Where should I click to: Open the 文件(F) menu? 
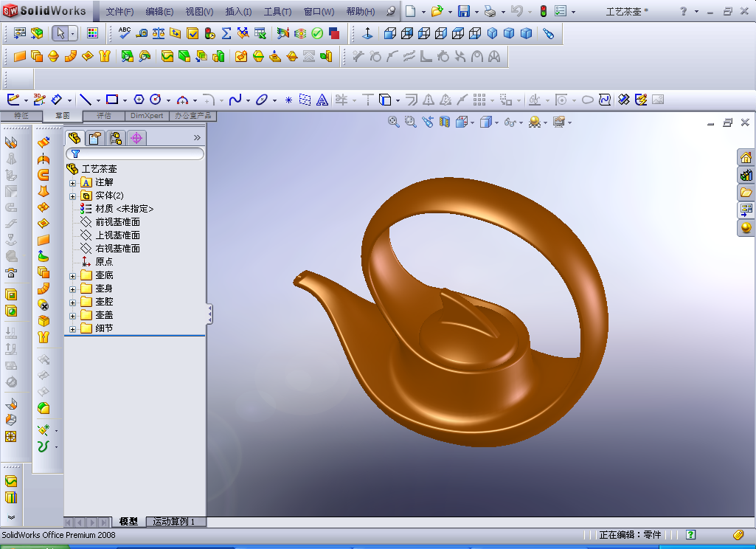coord(119,12)
